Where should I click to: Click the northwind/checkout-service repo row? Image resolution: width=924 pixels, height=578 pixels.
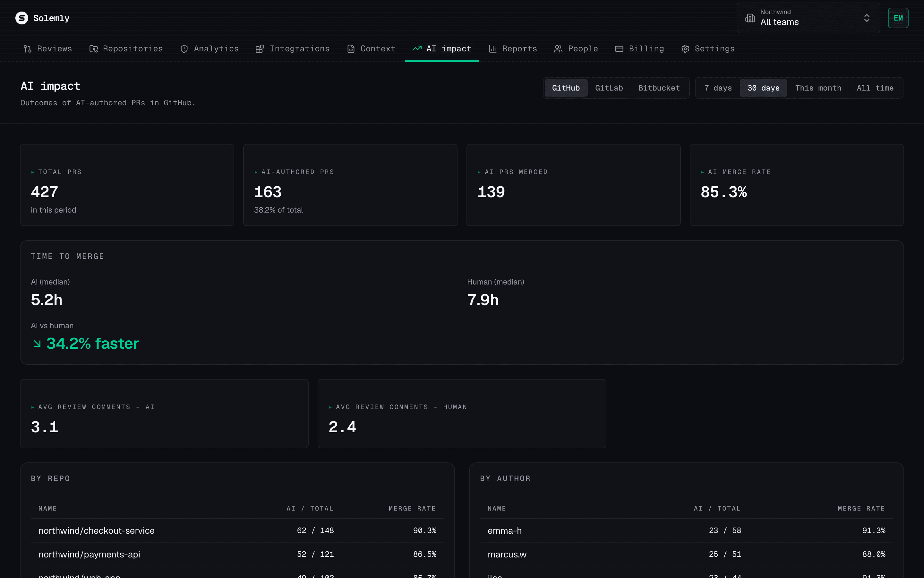237,530
